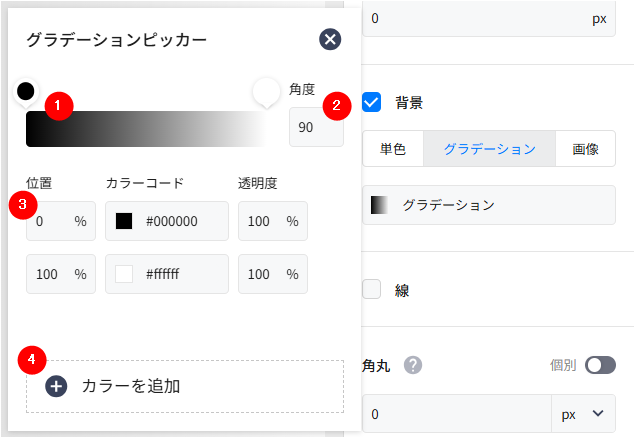Toggle the 個別 corner radius switch

click(x=600, y=365)
